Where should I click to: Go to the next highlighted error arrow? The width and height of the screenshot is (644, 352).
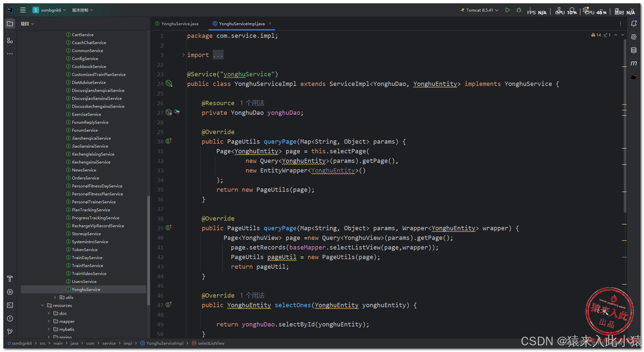(x=623, y=35)
